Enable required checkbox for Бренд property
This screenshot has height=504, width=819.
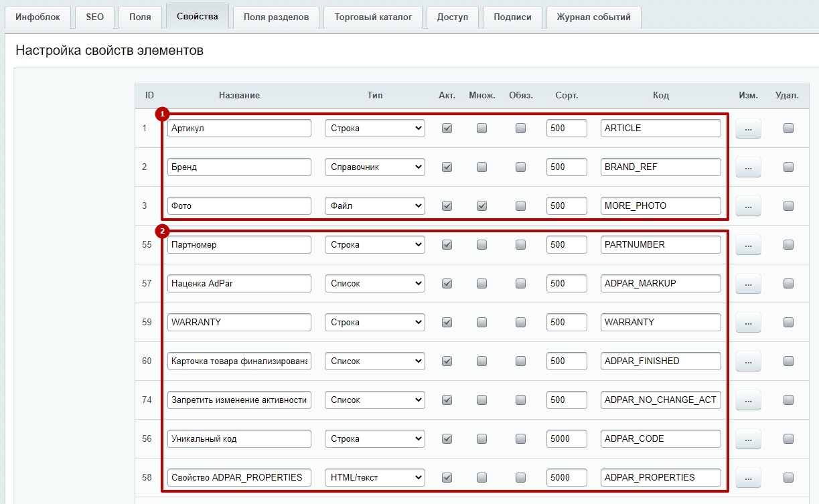(520, 167)
